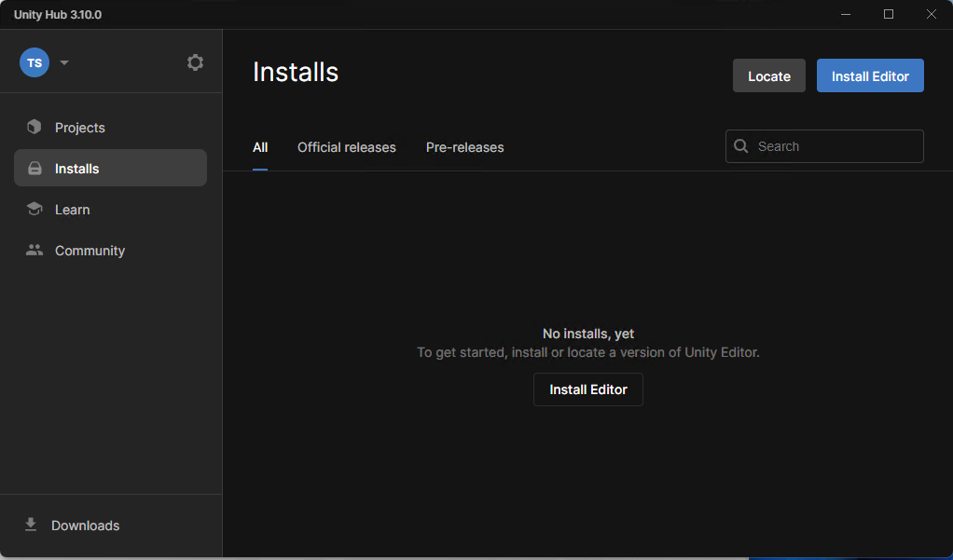Viewport: 953px width, 560px height.
Task: Maximize the Unity Hub window
Action: click(889, 14)
